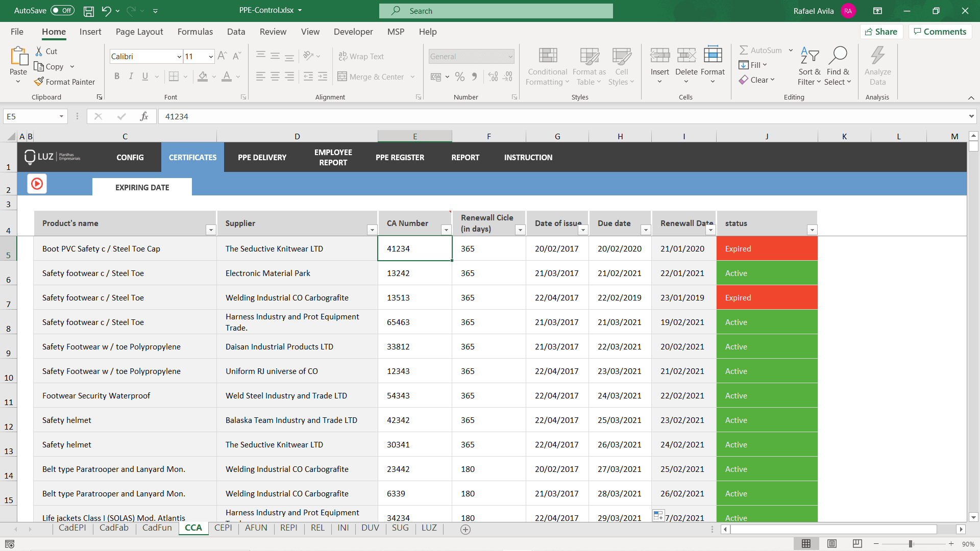Open Sort & Filter options
Image resolution: width=980 pixels, height=551 pixels.
[x=809, y=65]
